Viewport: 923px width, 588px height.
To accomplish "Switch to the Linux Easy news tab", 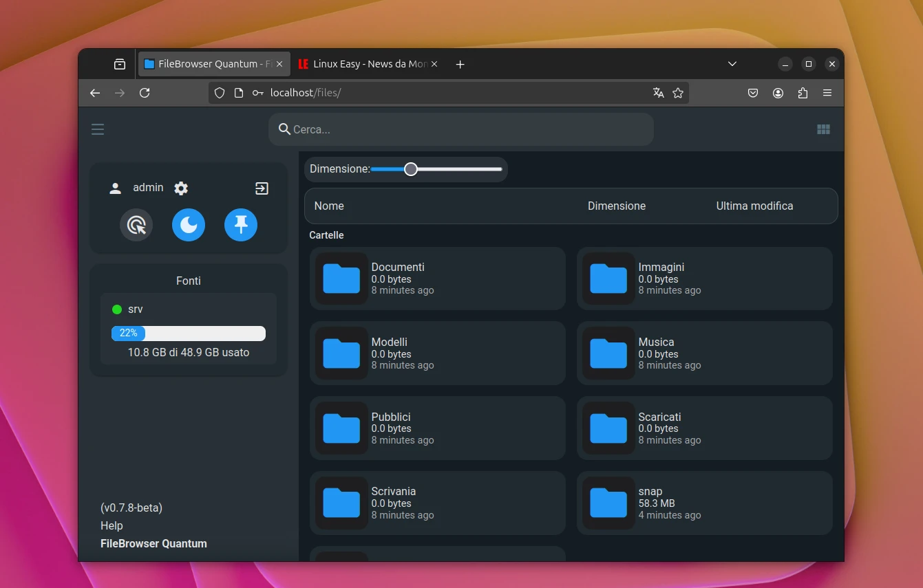I will pos(365,63).
